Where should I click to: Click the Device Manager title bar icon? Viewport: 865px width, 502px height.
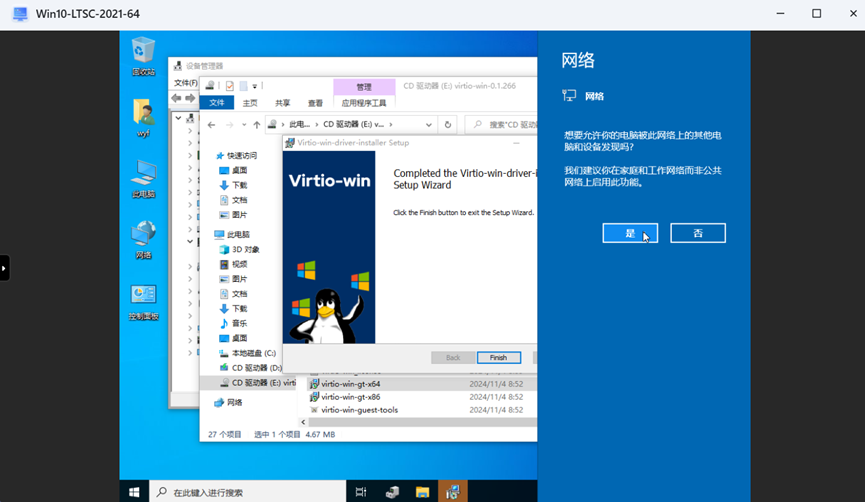[x=178, y=66]
